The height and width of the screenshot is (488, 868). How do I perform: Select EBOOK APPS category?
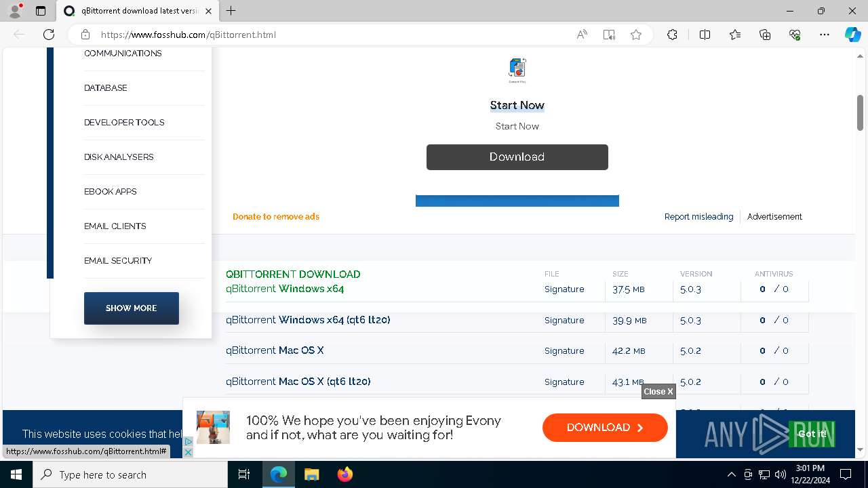(111, 192)
